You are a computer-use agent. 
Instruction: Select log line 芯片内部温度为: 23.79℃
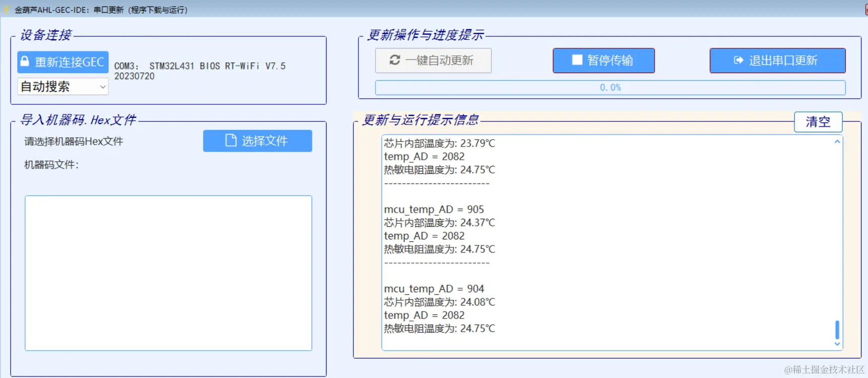click(x=440, y=143)
